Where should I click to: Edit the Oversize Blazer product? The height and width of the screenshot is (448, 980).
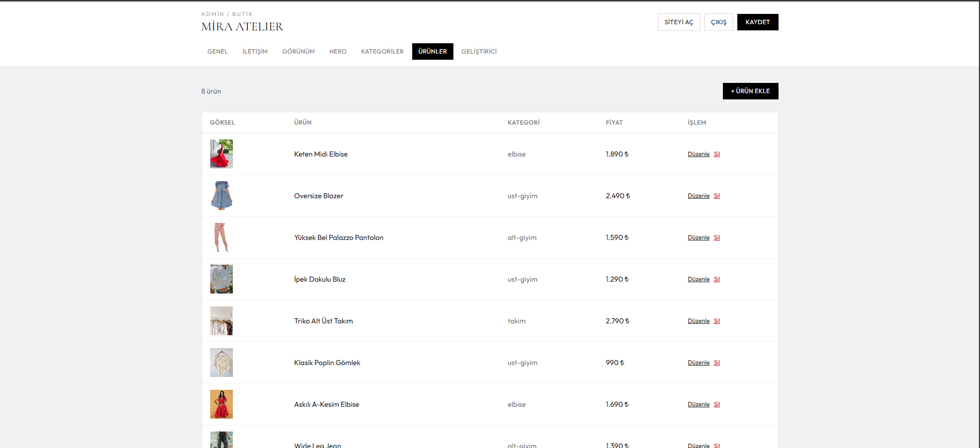click(x=699, y=196)
